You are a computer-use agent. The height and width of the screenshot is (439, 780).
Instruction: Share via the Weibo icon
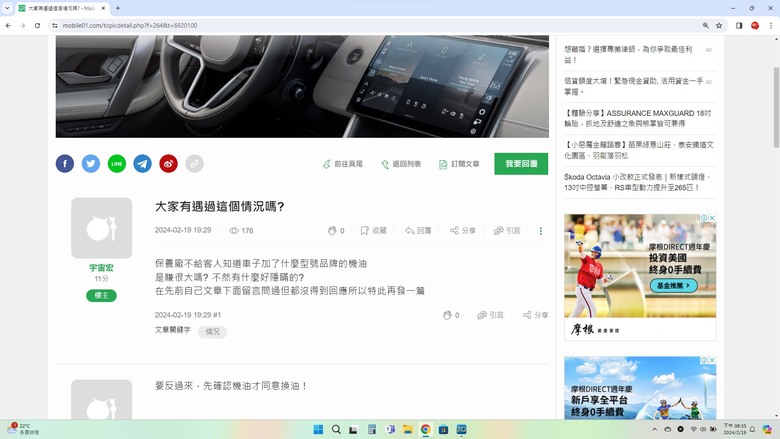pyautogui.click(x=169, y=164)
